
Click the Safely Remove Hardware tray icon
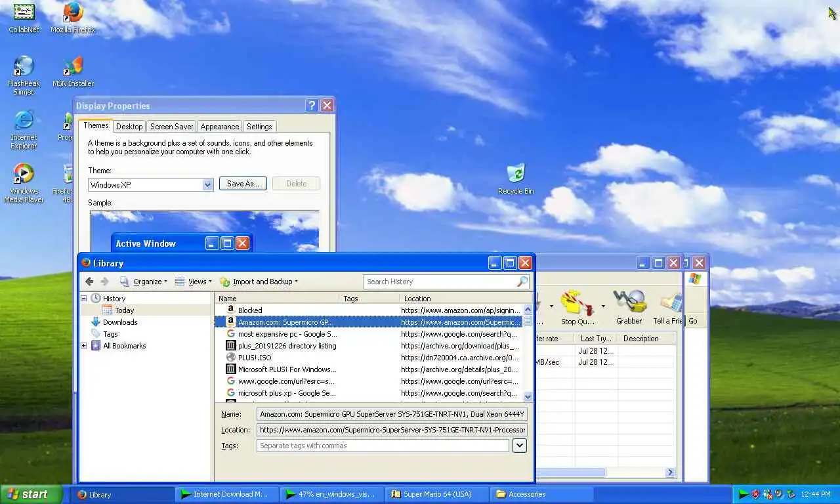[x=791, y=494]
